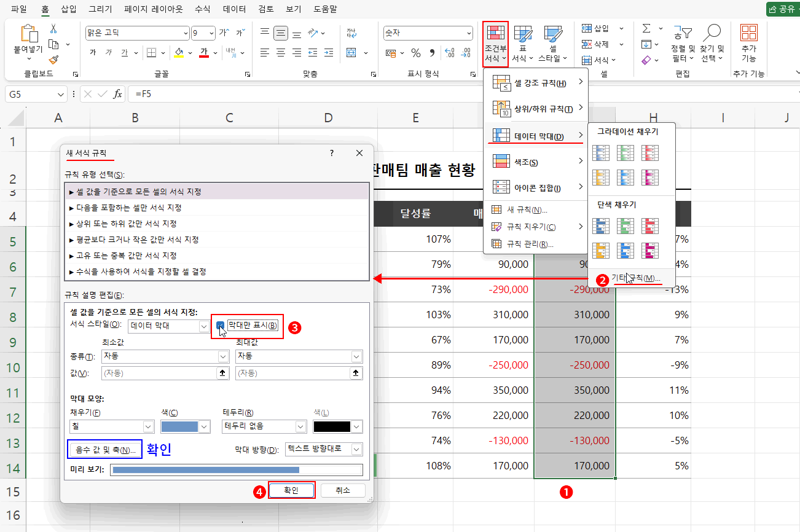Open the 최소값 종류 dropdown
800x532 pixels.
[223, 356]
